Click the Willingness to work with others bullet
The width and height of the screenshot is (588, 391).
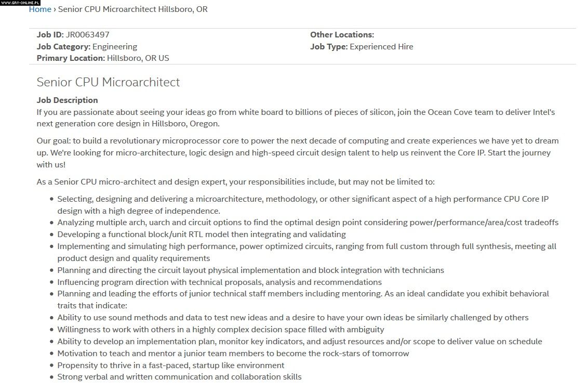(x=221, y=330)
